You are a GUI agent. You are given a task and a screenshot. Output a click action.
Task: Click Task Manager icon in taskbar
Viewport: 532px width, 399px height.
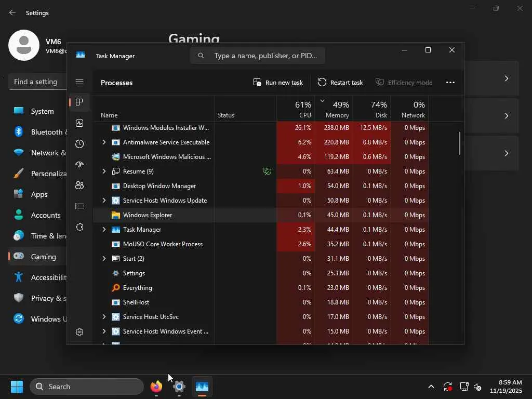click(x=202, y=387)
